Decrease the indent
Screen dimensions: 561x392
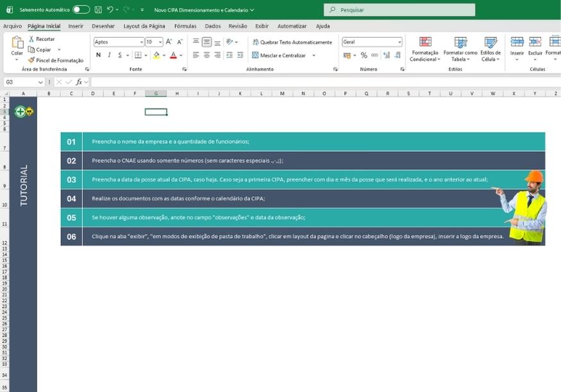[x=230, y=55]
